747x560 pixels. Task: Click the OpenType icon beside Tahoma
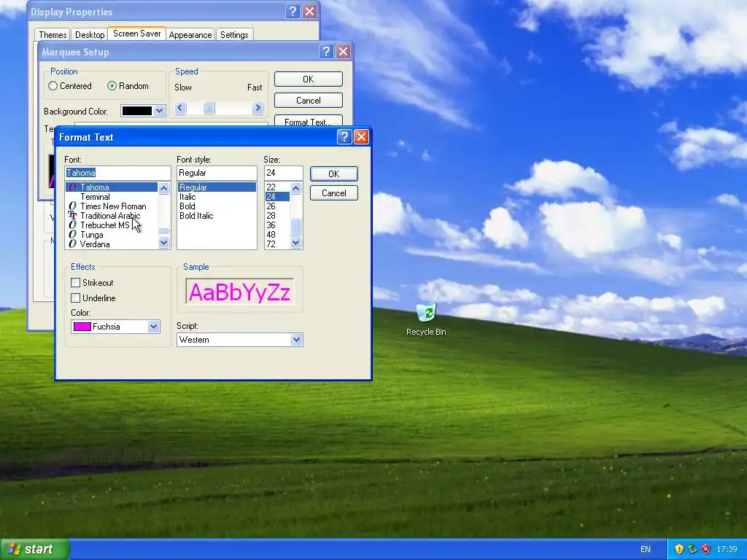tap(72, 187)
